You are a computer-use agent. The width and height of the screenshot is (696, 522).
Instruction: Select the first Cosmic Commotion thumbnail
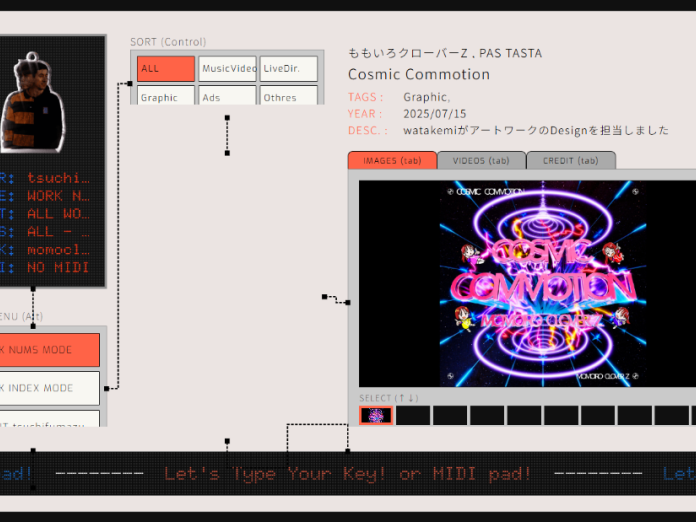pos(376,415)
